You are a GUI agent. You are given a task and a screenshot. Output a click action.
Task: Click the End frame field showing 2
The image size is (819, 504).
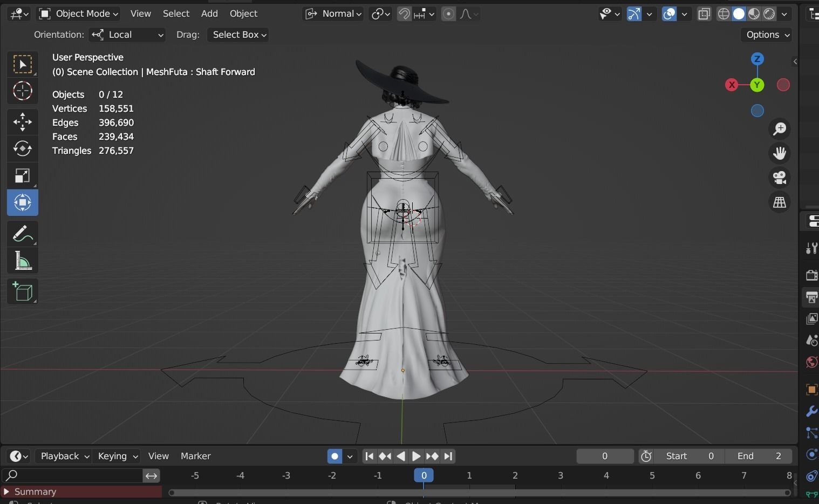coord(759,457)
